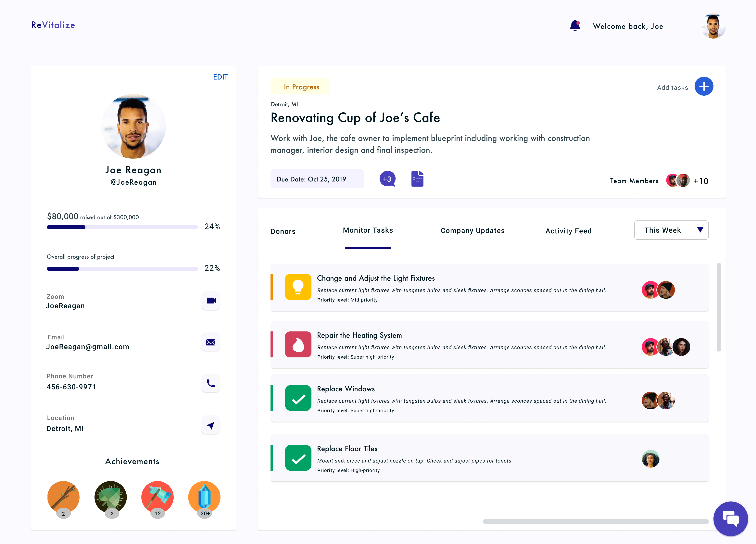Click JoeReagan@gmail.com email address
756x544 pixels.
(x=88, y=347)
